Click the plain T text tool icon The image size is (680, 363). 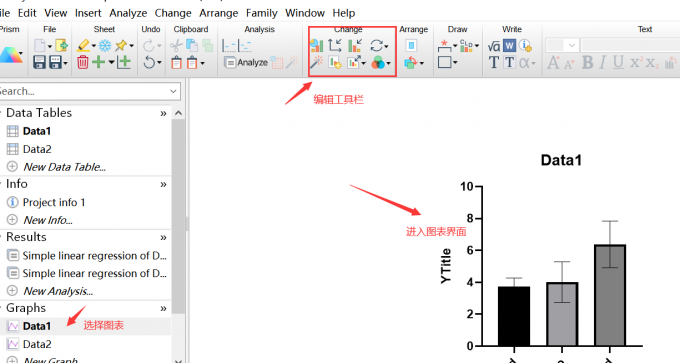pos(494,62)
